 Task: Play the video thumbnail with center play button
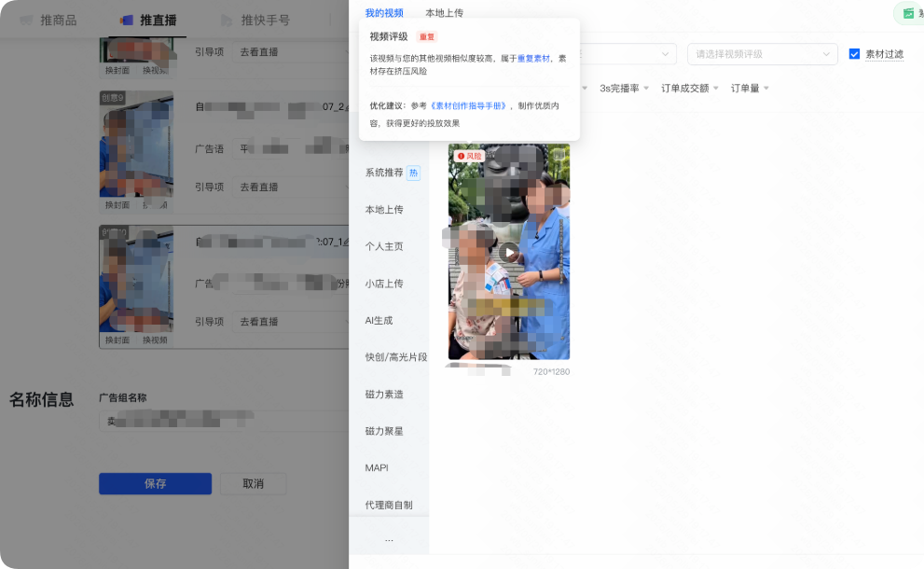pos(509,253)
